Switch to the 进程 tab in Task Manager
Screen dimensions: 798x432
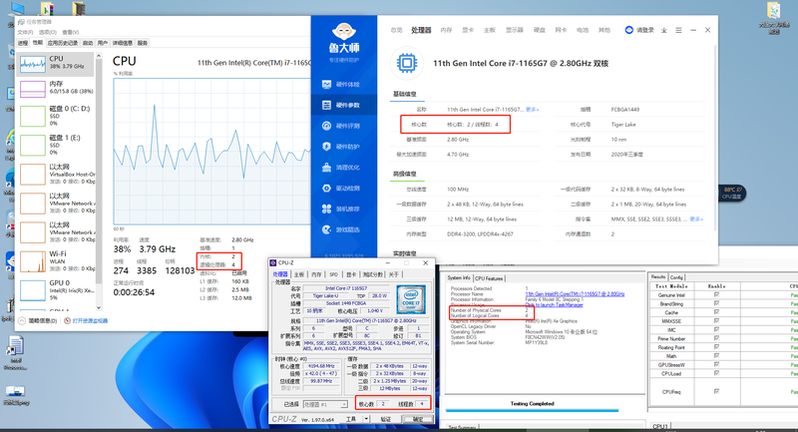point(23,43)
